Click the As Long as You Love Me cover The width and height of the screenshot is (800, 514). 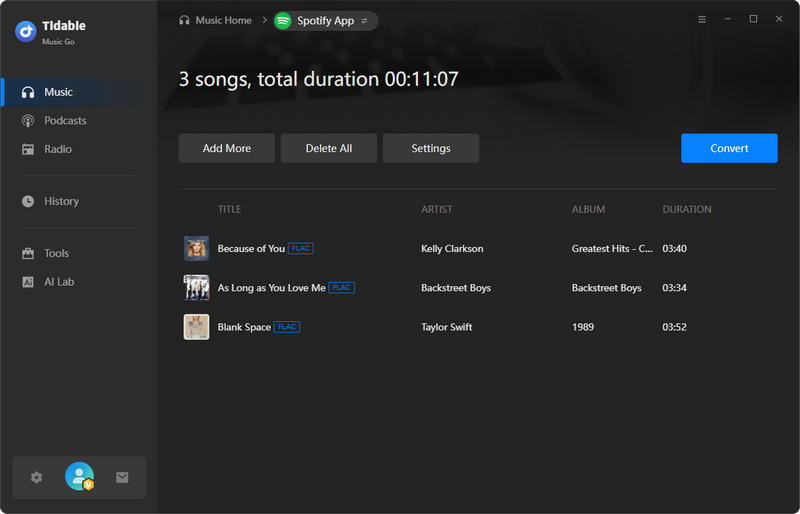196,287
